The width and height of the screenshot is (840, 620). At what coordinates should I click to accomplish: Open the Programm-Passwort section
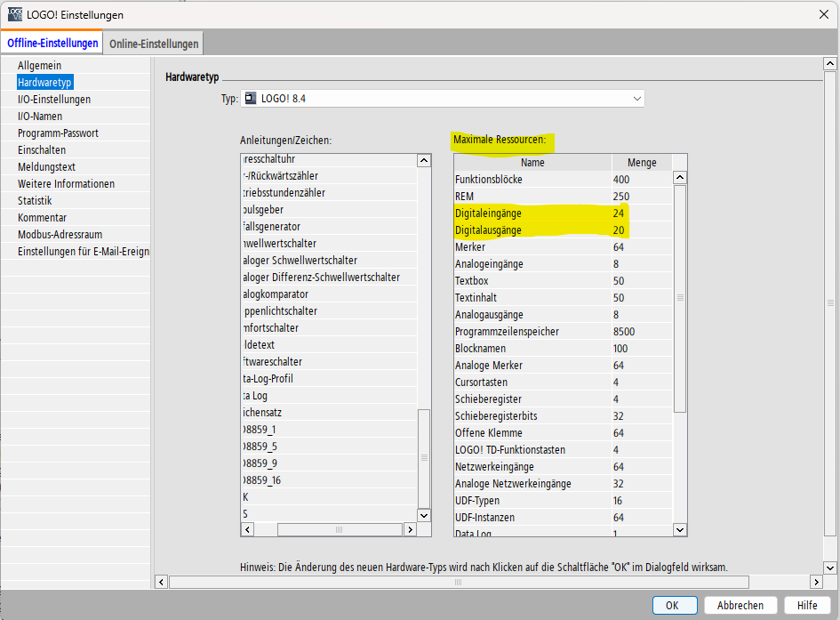[x=58, y=133]
